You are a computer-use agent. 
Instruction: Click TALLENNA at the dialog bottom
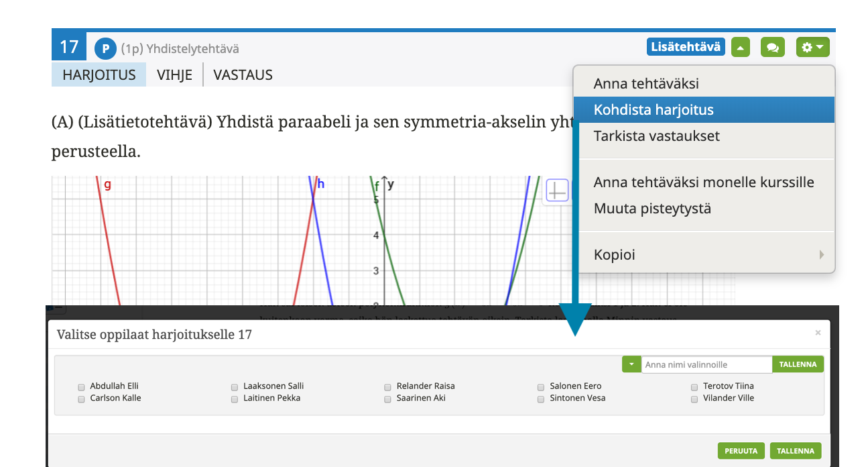(795, 451)
